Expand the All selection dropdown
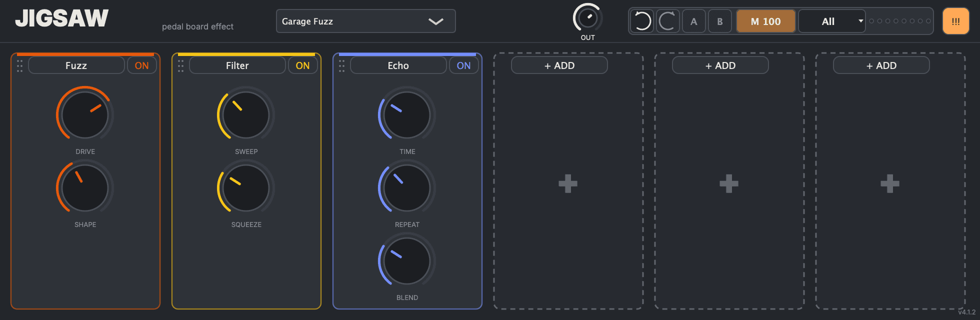Image resolution: width=980 pixels, height=320 pixels. [x=832, y=21]
